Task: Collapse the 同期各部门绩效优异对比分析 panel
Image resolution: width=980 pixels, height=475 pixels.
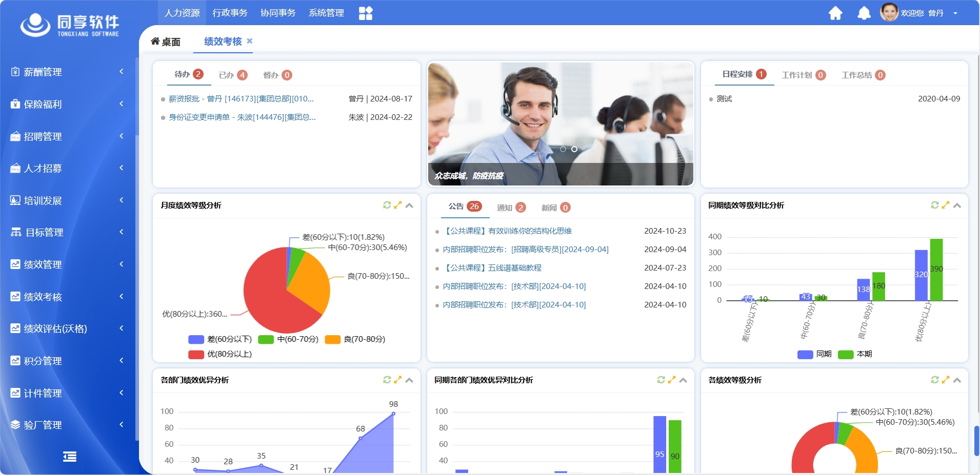Action: click(x=683, y=380)
